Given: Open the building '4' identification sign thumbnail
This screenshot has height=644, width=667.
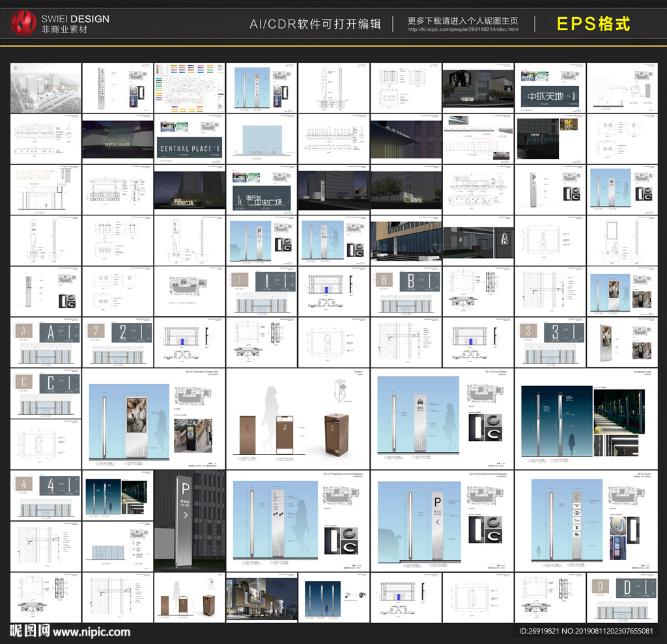Looking at the screenshot, I should pos(46,495).
